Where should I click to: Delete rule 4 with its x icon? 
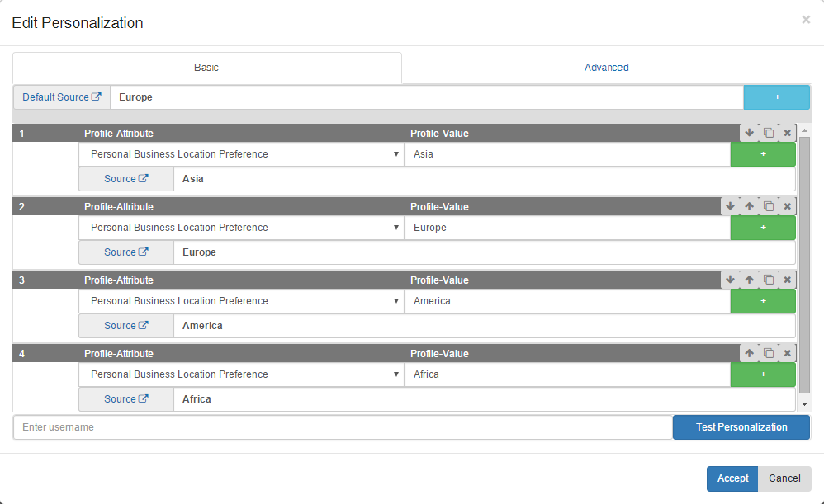point(788,353)
